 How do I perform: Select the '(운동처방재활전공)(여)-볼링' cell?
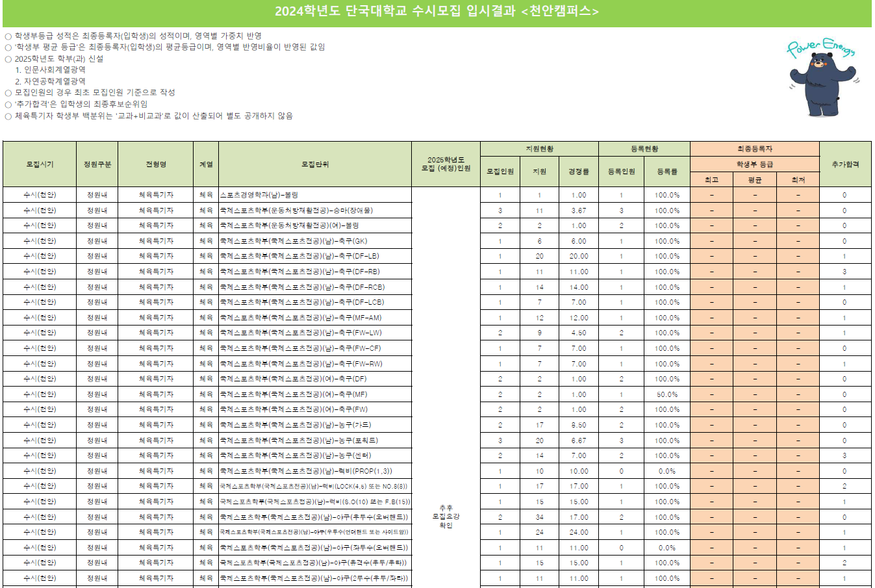pyautogui.click(x=315, y=225)
